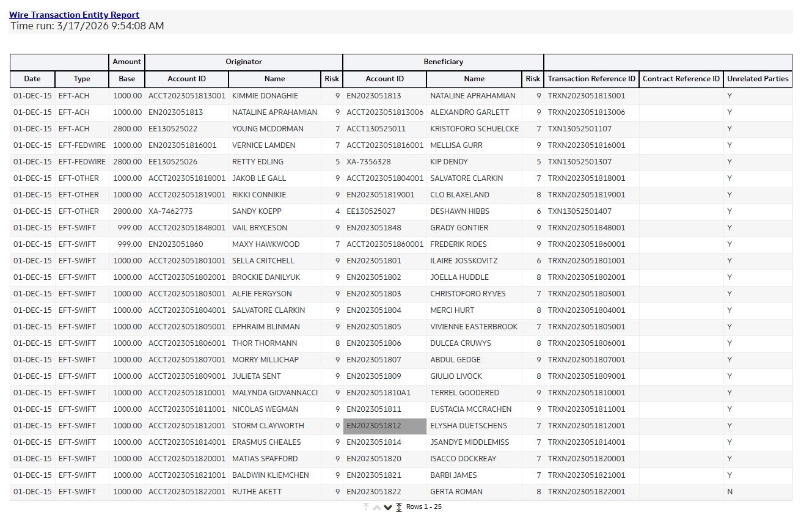Click the Amount Base column header
812x512 pixels.
tap(126, 79)
